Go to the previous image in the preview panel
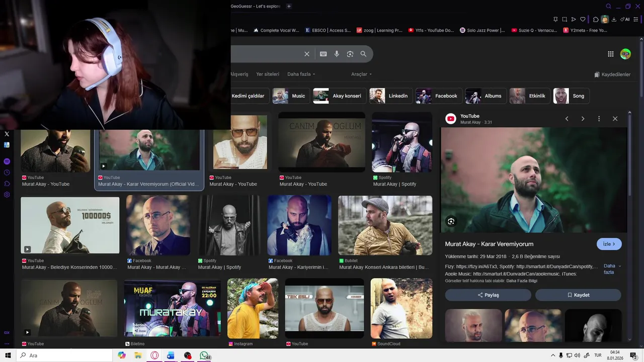This screenshot has width=644, height=362. coord(567,119)
